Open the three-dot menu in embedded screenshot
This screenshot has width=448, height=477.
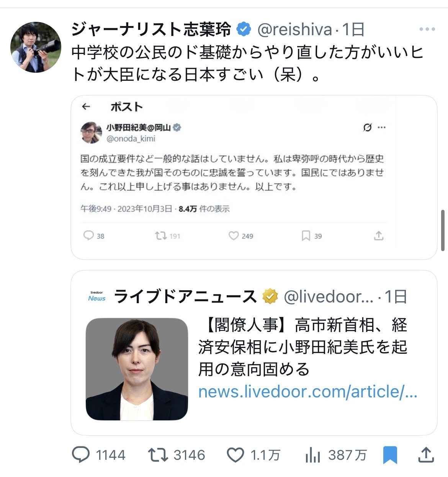(382, 127)
